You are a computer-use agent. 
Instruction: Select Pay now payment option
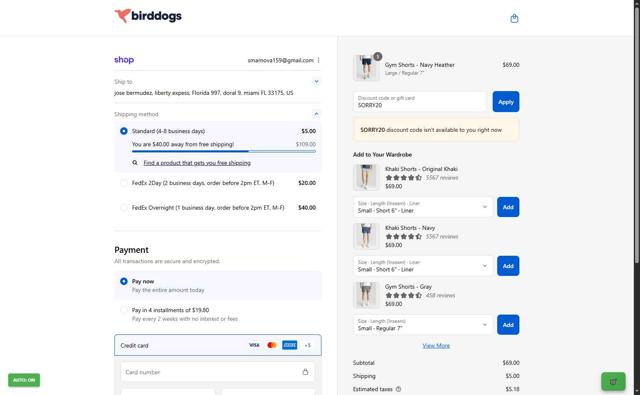124,281
